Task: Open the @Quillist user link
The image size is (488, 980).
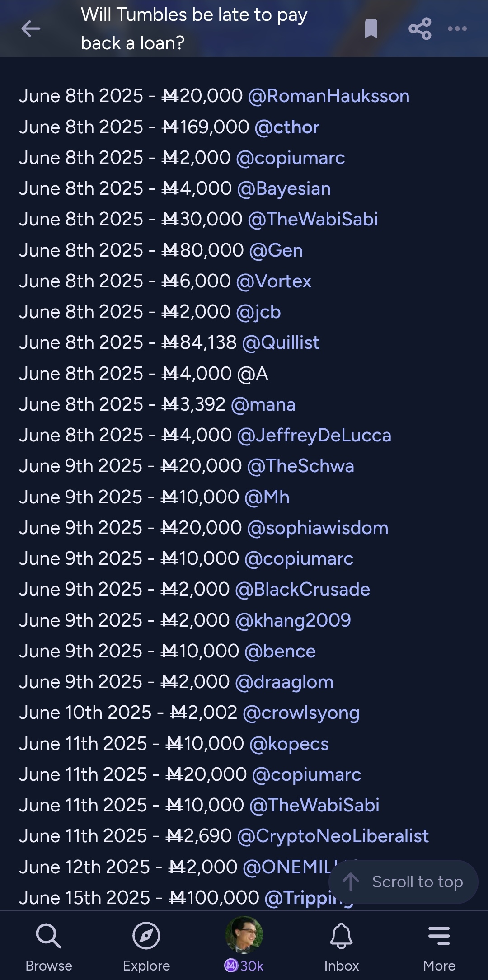Action: point(281,343)
